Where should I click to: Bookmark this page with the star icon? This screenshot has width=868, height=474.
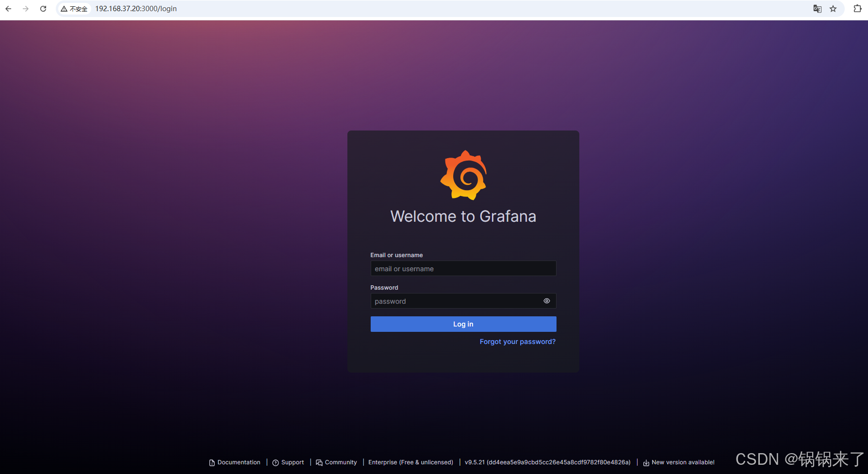click(x=833, y=9)
